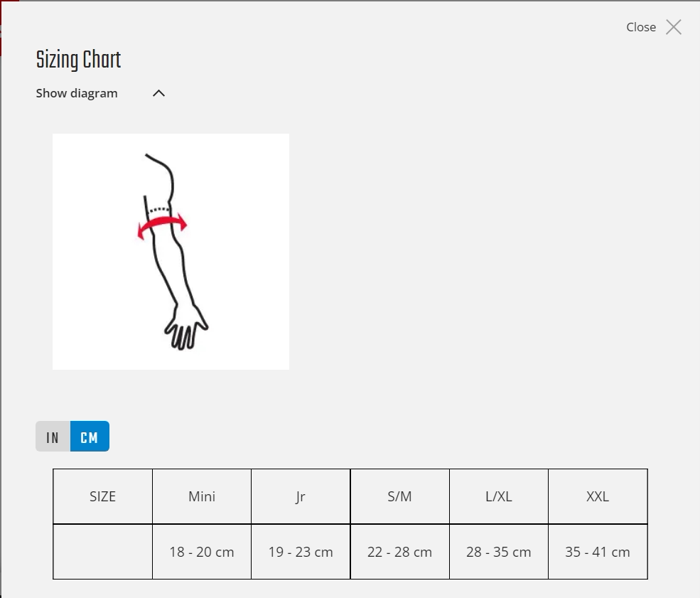Click the 19 - 23 cm measurement cell

coord(301,552)
